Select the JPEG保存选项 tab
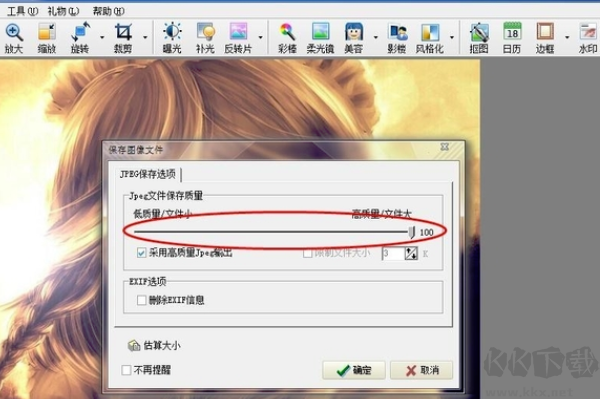Viewport: 600px width, 399px height. [147, 174]
